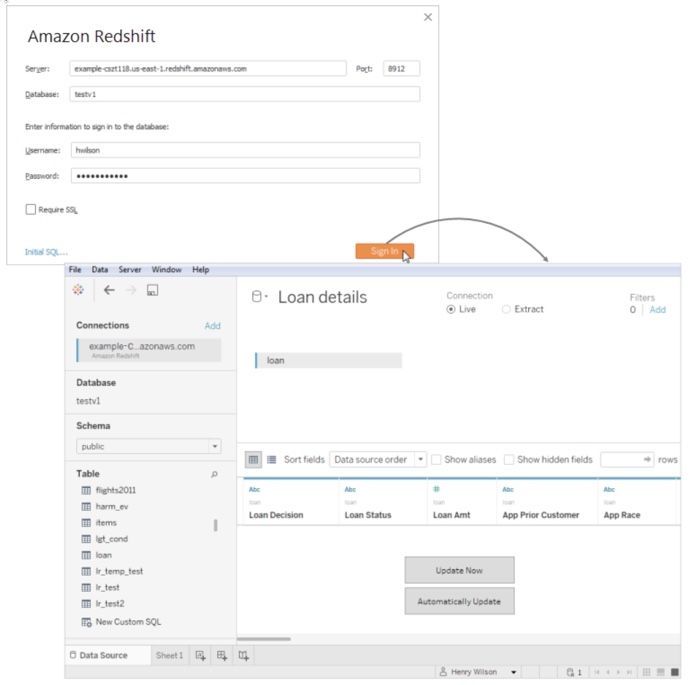The image size is (694, 685).
Task: Click the save icon in toolbar
Action: (x=153, y=291)
